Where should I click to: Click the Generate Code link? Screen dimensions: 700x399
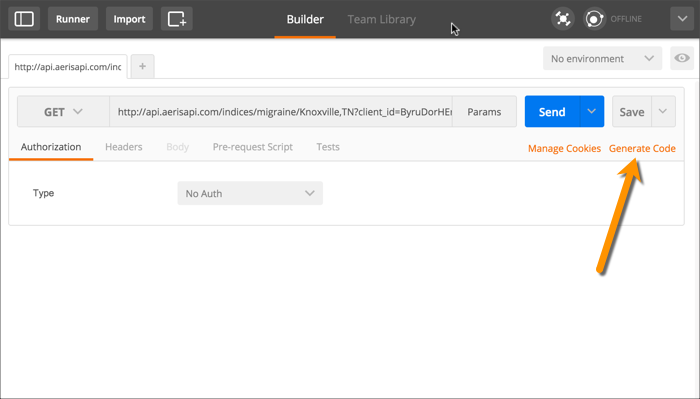[x=642, y=148]
